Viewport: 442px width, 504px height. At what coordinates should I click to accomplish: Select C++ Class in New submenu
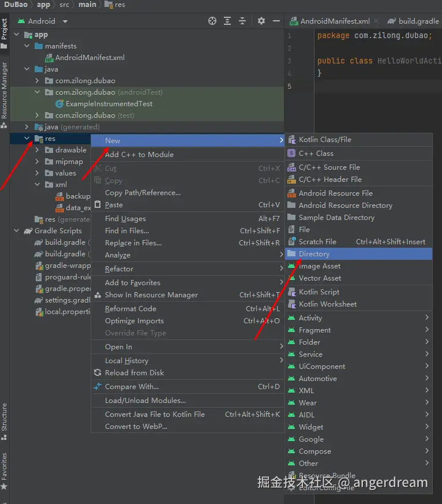(x=358, y=154)
